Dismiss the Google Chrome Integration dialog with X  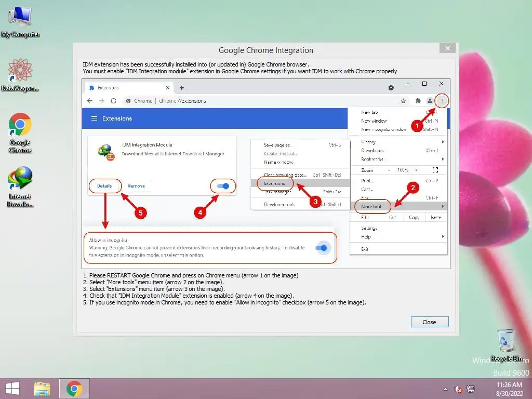[x=447, y=48]
